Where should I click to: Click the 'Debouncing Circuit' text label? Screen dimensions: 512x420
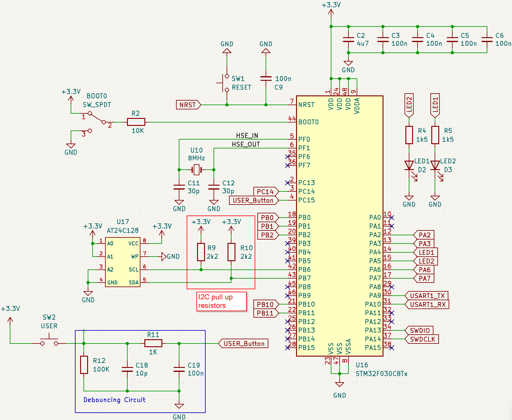(115, 400)
